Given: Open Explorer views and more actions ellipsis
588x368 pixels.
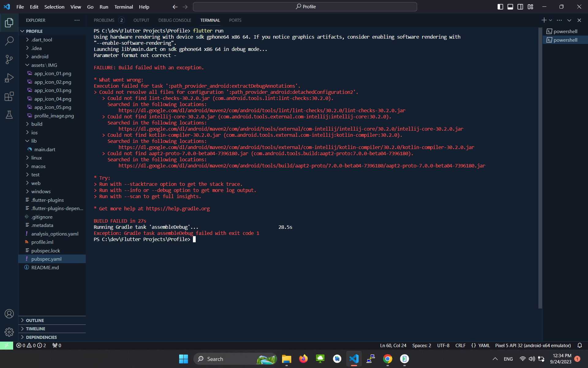Looking at the screenshot, I should (77, 20).
